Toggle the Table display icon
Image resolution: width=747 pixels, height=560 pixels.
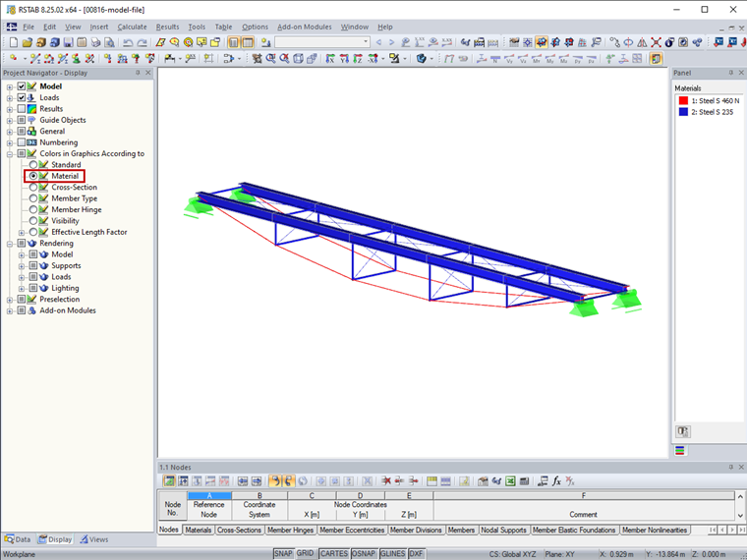[x=248, y=42]
